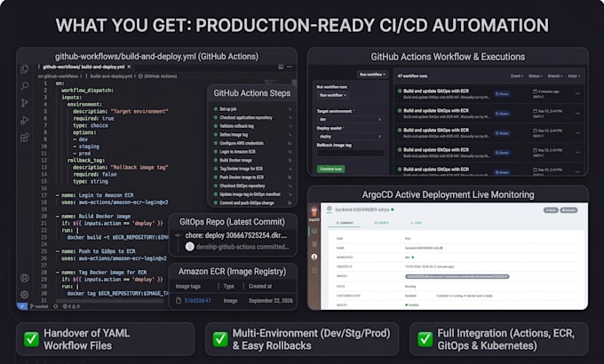Screen dimensions: 604x364
Task: Click the Created at column header
Action: coord(260,286)
